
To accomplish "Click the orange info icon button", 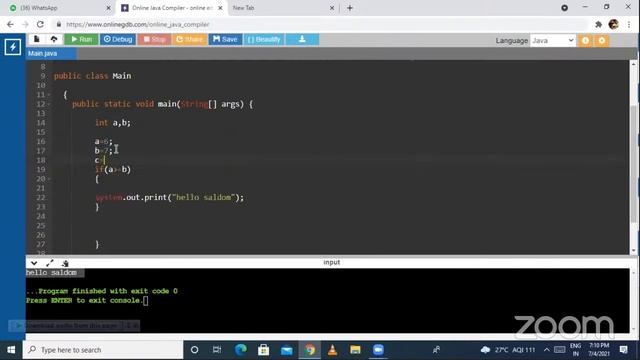I will [585, 40].
